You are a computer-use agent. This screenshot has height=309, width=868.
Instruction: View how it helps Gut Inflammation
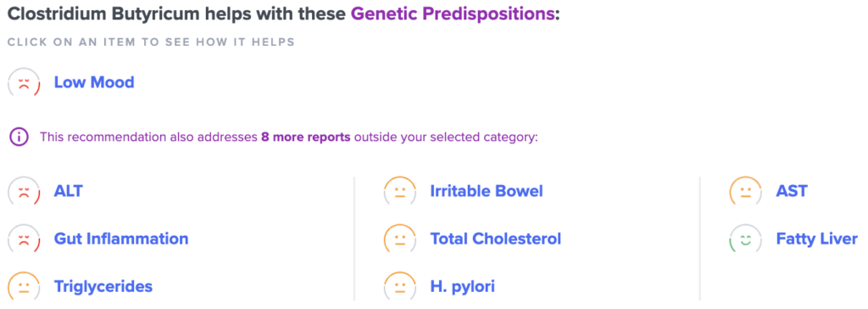pos(121,239)
